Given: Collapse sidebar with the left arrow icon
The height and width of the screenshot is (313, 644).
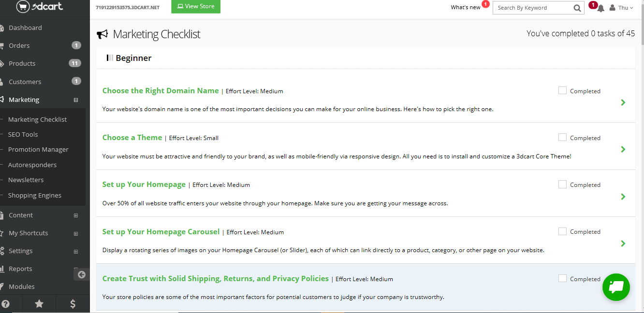Looking at the screenshot, I should (x=82, y=274).
